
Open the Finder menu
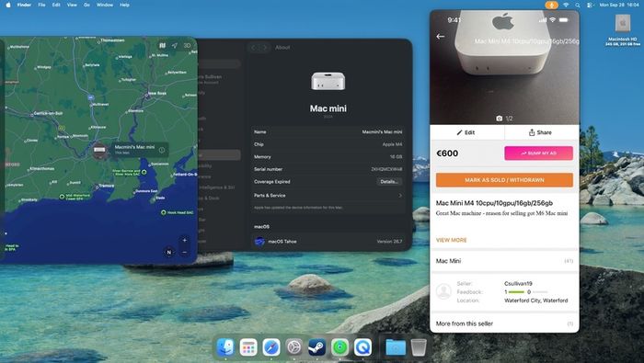pyautogui.click(x=24, y=5)
